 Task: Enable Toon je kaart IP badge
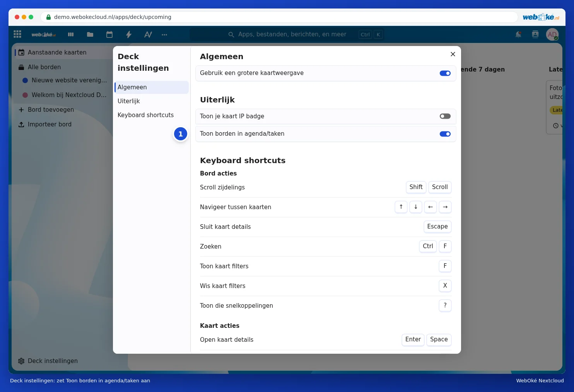click(445, 116)
